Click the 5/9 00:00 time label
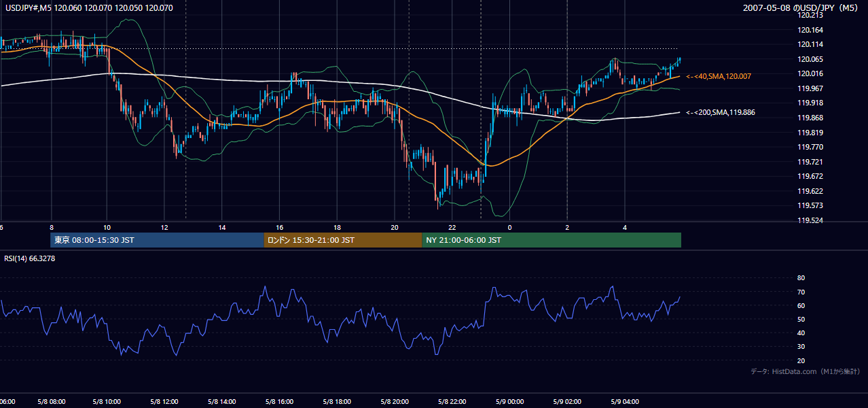 pos(510,401)
